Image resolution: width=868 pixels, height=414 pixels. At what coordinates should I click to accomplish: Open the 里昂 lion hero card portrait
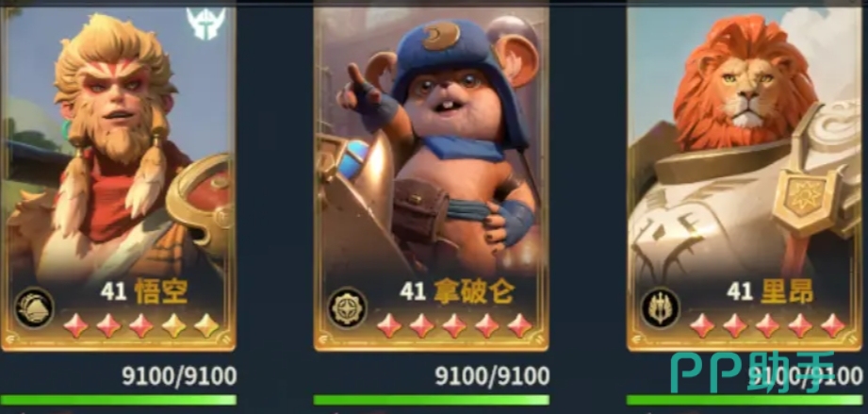[745, 178]
